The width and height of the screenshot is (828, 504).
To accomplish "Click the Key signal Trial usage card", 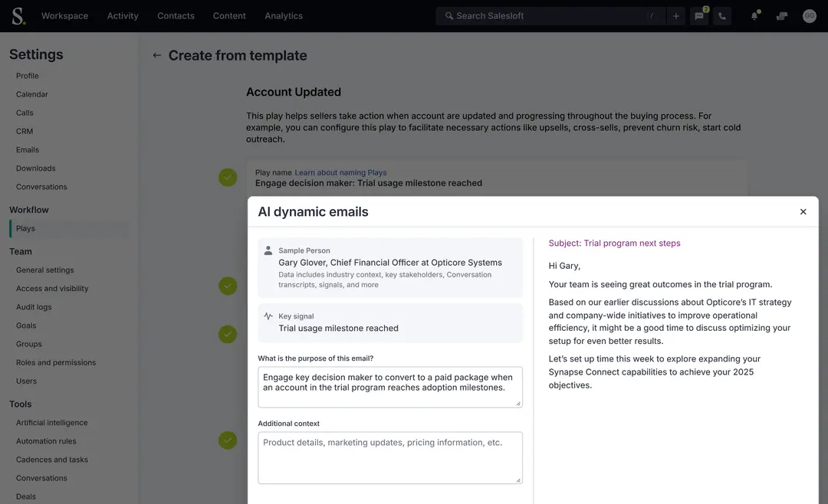I will [x=390, y=322].
